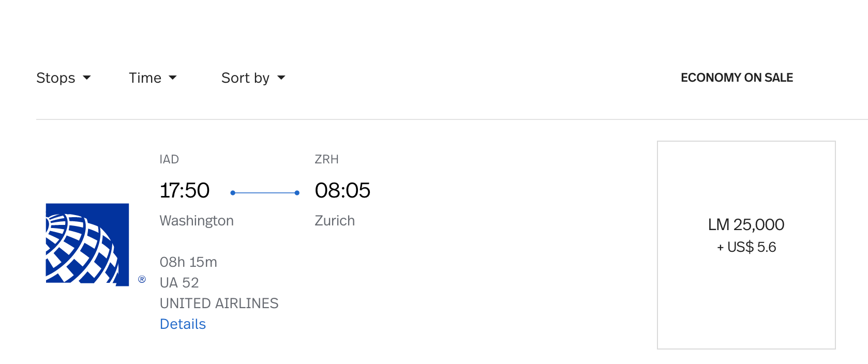Open the flight Details link
868x364 pixels.
coord(183,324)
